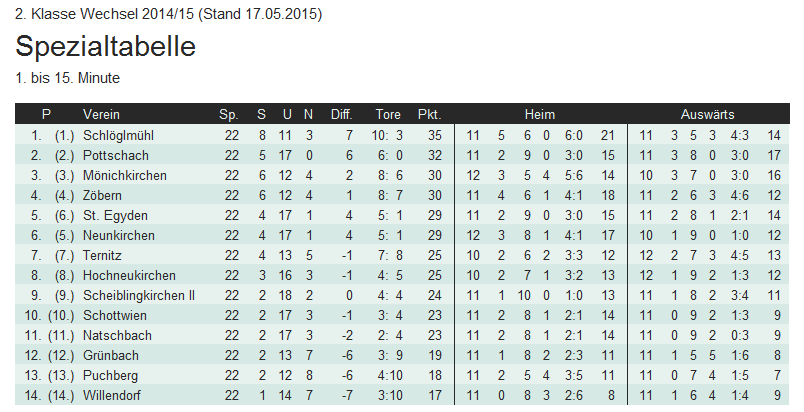Open the Schottwien team entry

114,315
